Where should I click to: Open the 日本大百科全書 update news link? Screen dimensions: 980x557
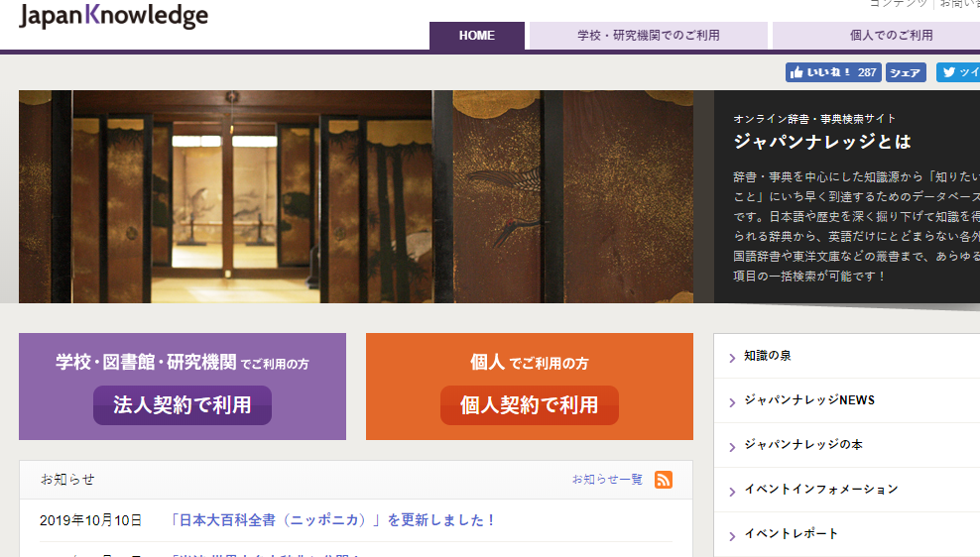click(333, 520)
